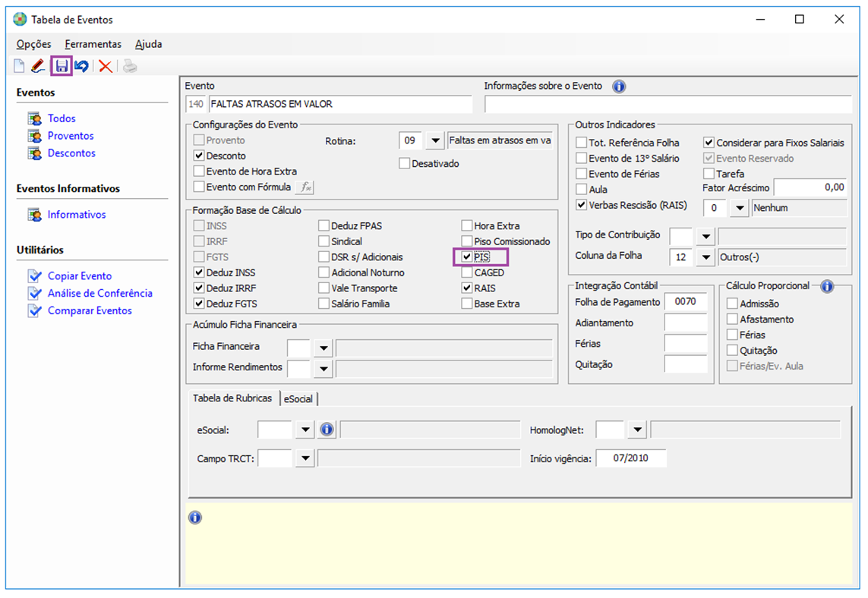Switch to the eSocial tab

coord(298,399)
